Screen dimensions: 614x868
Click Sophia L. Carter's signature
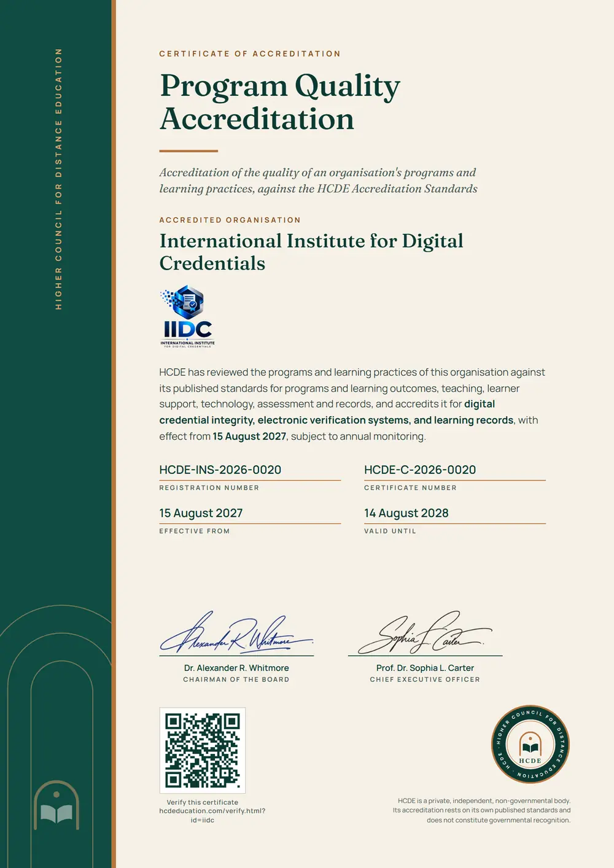425,632
